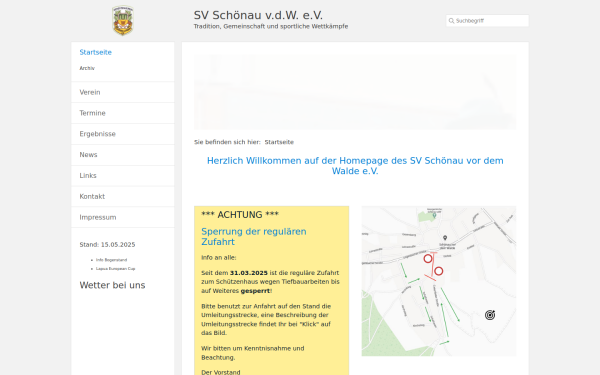Click the Startseite breadcrumb link
This screenshot has width=600, height=375.
[279, 142]
